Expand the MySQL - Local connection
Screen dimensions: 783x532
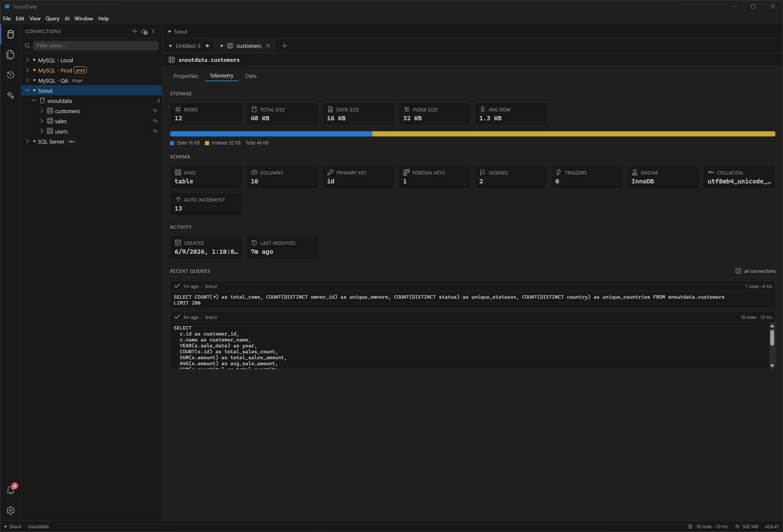point(28,60)
